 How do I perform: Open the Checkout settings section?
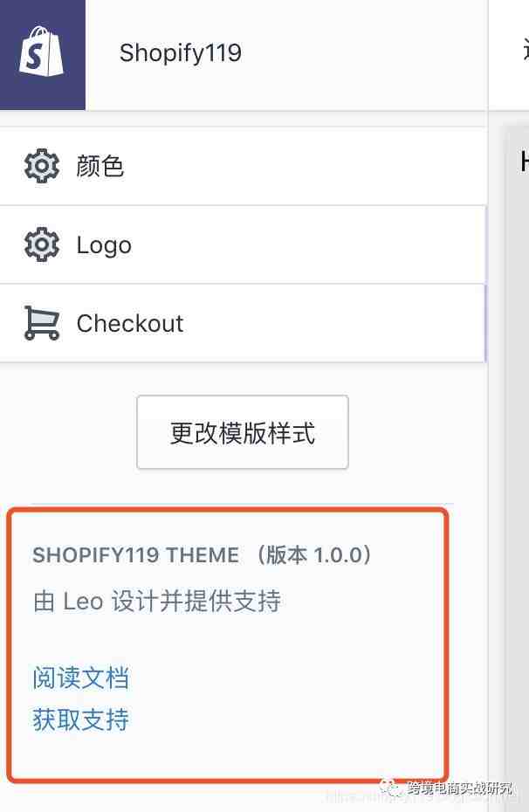pos(243,323)
